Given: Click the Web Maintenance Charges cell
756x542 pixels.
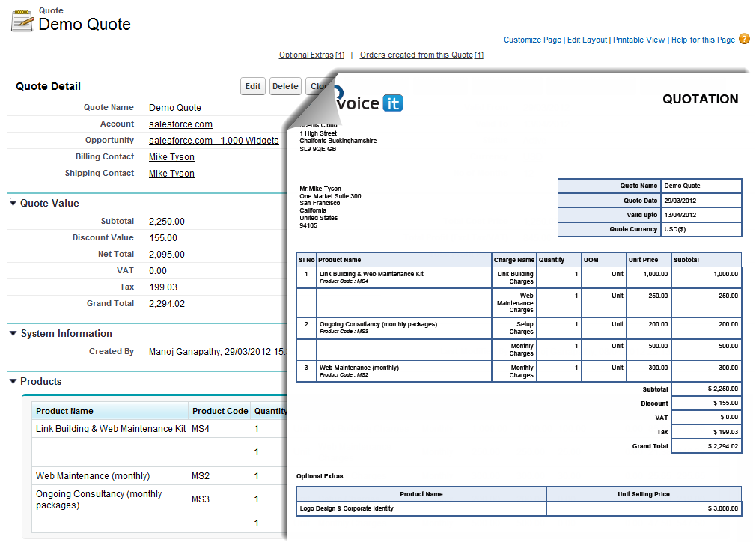Looking at the screenshot, I should pyautogui.click(x=514, y=303).
